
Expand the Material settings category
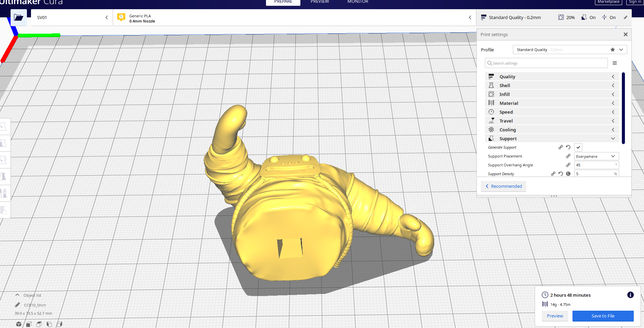552,103
